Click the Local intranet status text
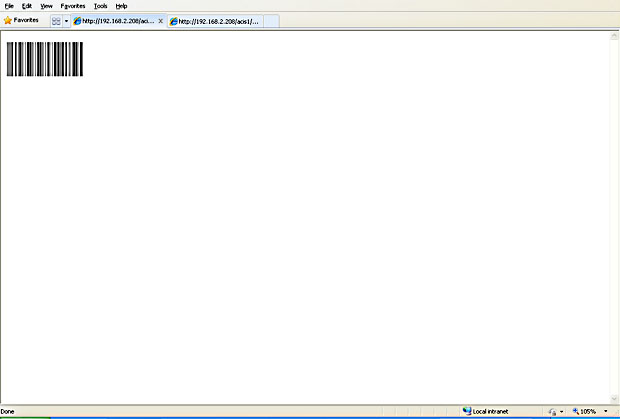620x419 pixels. [490, 411]
